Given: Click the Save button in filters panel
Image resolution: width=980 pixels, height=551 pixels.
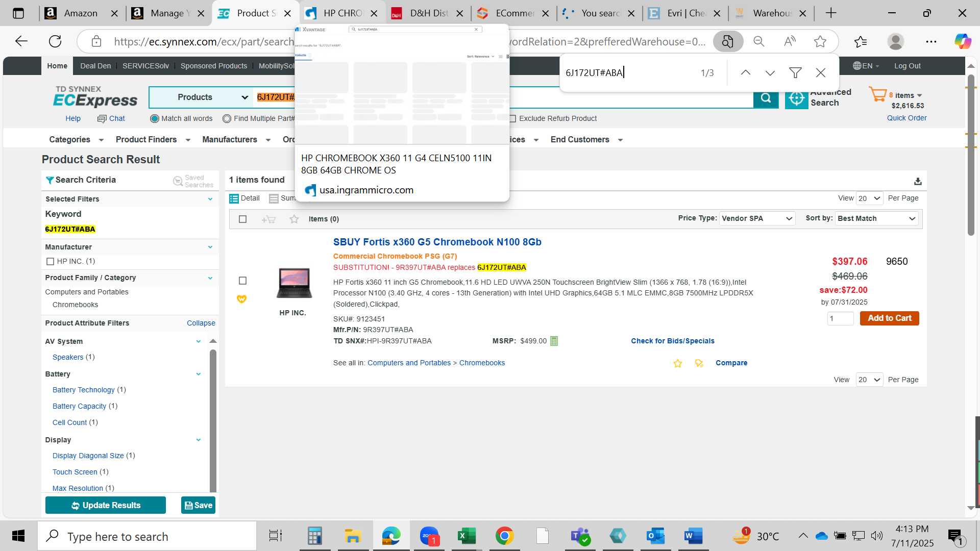Looking at the screenshot, I should (x=198, y=506).
